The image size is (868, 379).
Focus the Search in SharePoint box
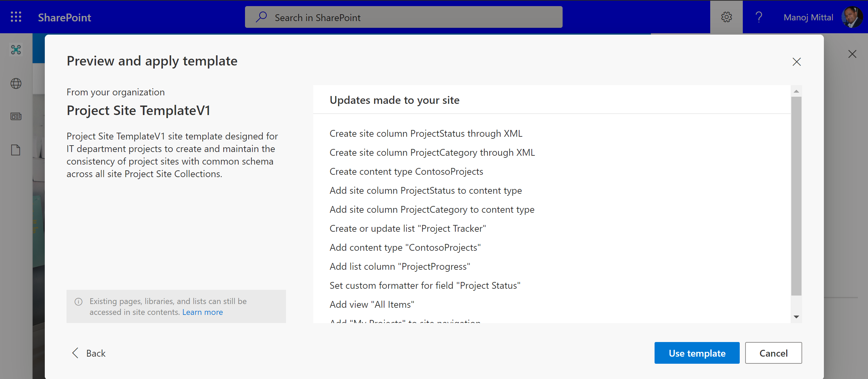coord(404,17)
